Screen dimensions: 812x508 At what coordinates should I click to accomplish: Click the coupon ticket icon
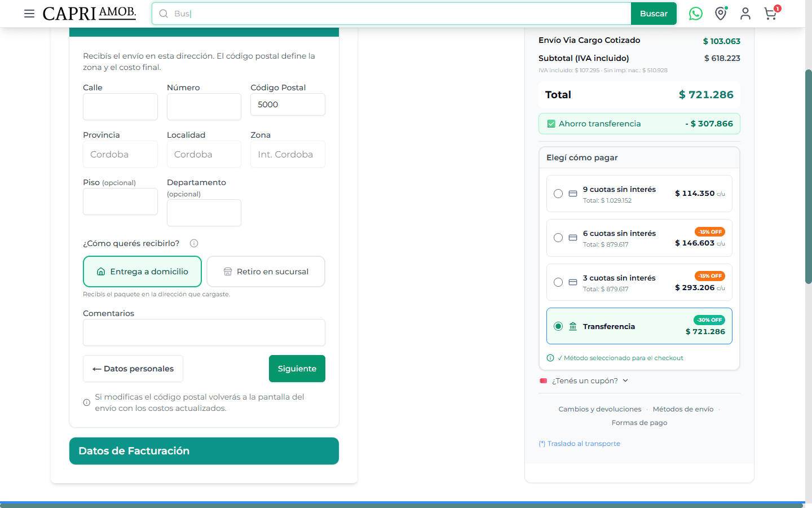(544, 381)
